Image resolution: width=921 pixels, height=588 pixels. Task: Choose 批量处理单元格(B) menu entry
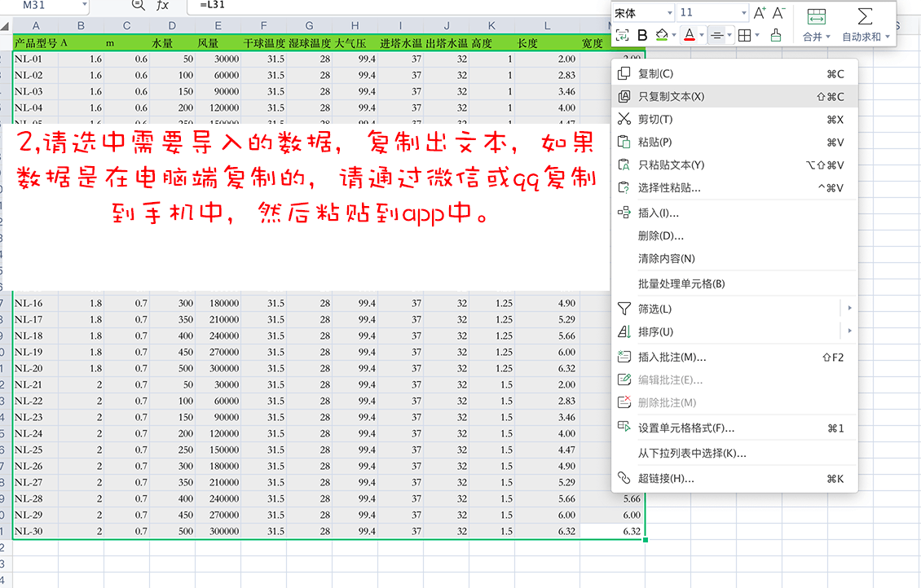734,284
